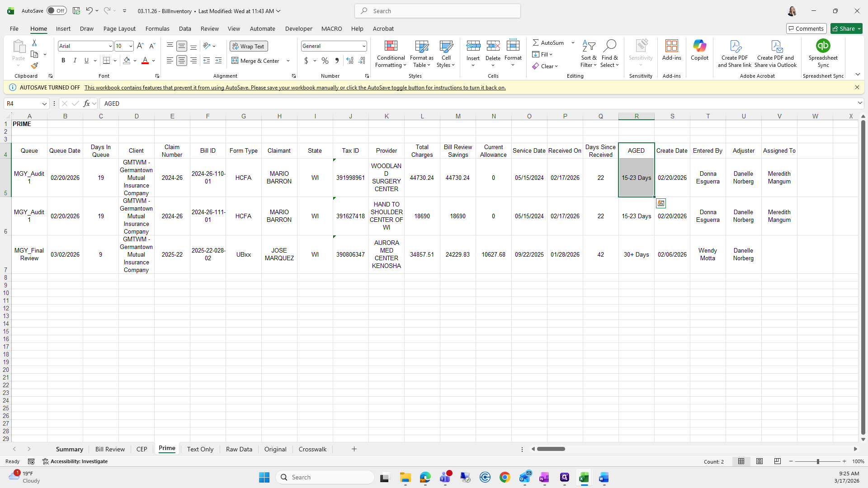The image size is (868, 488).
Task: Click the Find & Select magnifier icon
Action: (609, 46)
